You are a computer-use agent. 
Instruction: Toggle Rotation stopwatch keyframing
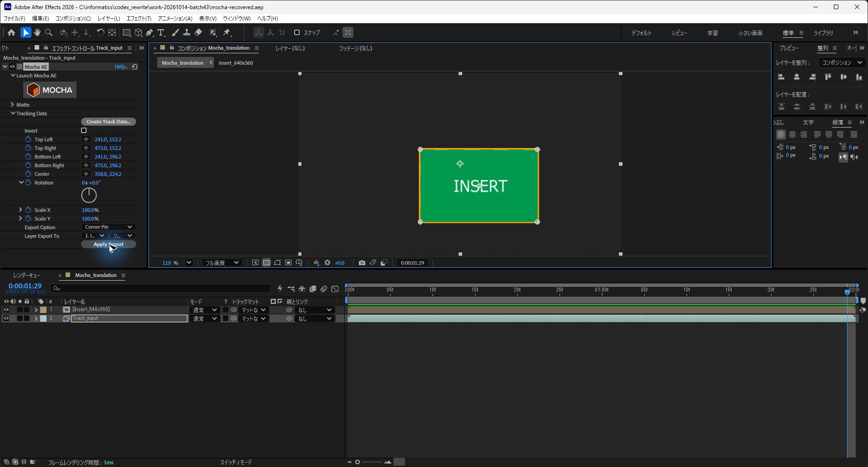28,183
